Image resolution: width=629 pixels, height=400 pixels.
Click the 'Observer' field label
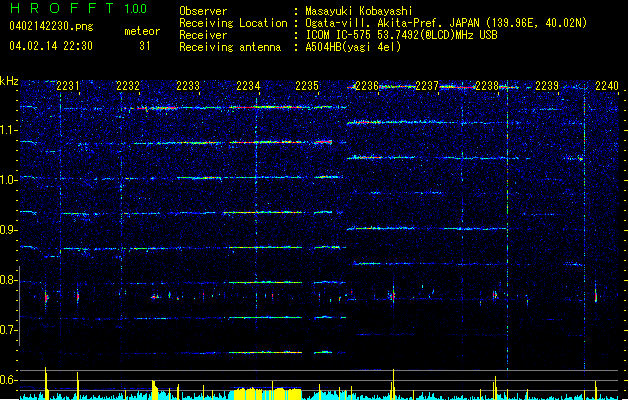coord(203,11)
